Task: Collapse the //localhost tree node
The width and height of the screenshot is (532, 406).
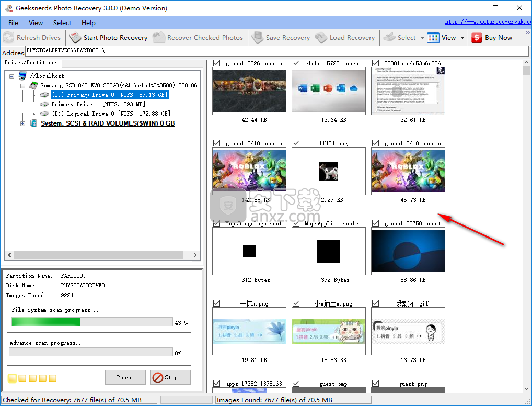Action: point(11,76)
